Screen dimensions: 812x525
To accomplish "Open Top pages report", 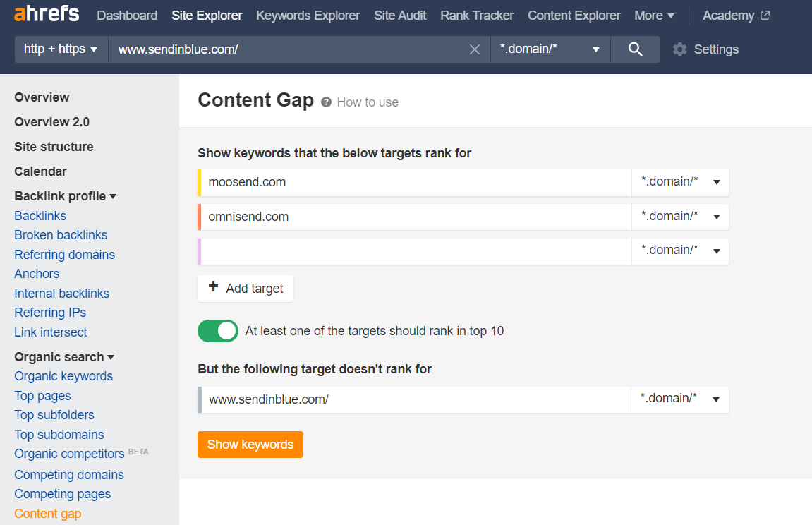I will point(42,396).
